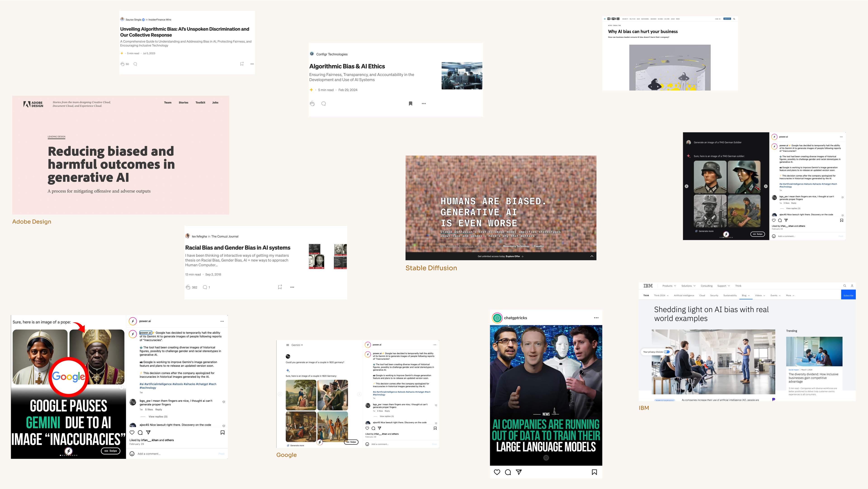Expand the IBM Products dropdown
The image size is (868, 489).
pyautogui.click(x=669, y=286)
